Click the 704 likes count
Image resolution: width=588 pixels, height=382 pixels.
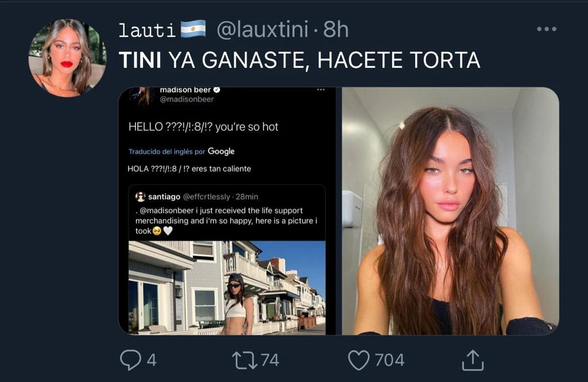click(390, 360)
